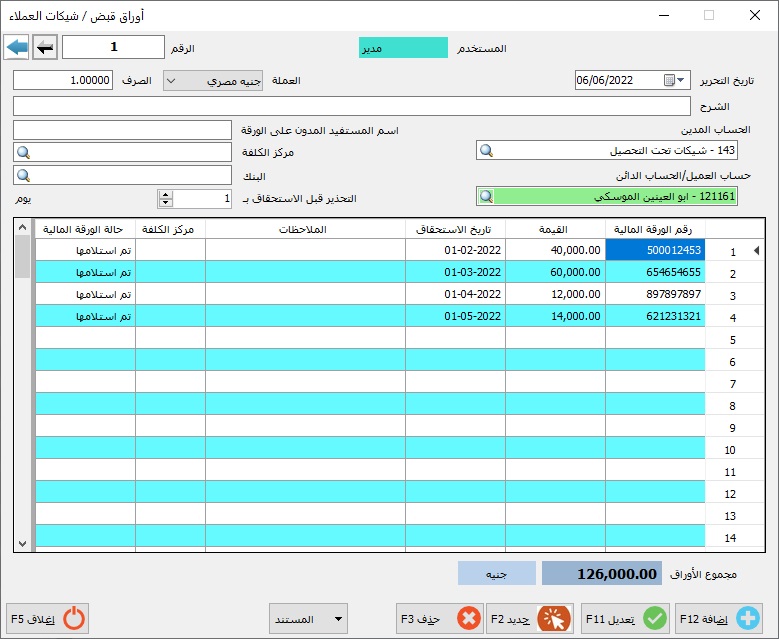Viewport: 779px width, 639px height.
Task: Click the description الشرح text field
Action: coord(352,106)
